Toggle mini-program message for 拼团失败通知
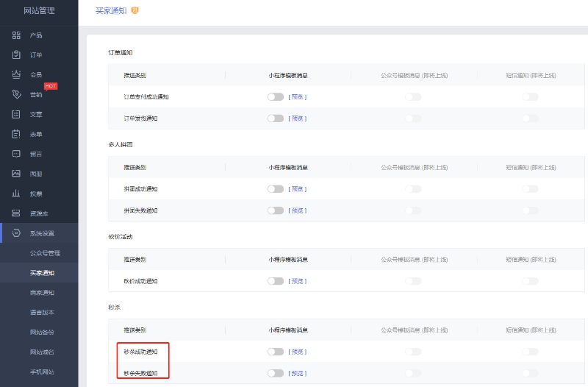Image resolution: width=588 pixels, height=387 pixels. click(276, 210)
